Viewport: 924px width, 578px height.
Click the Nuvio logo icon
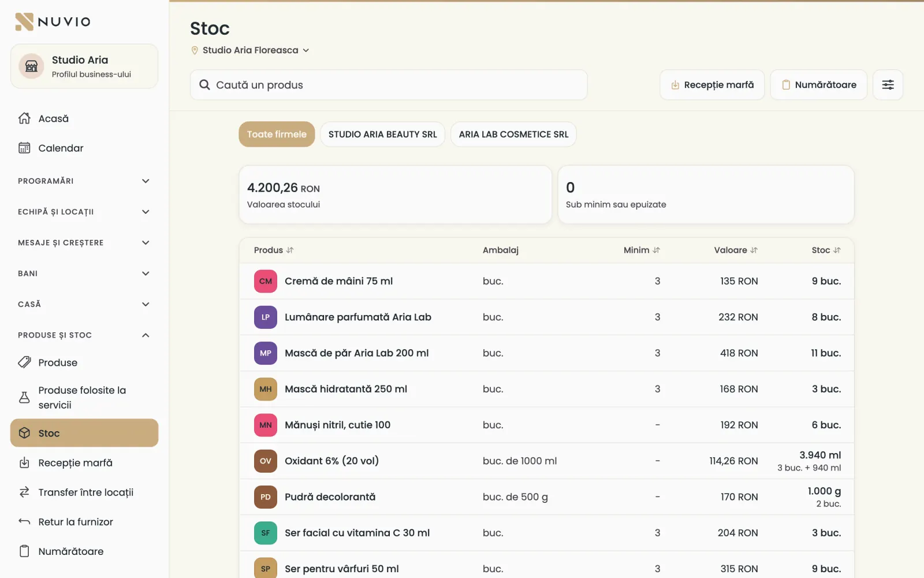[24, 22]
